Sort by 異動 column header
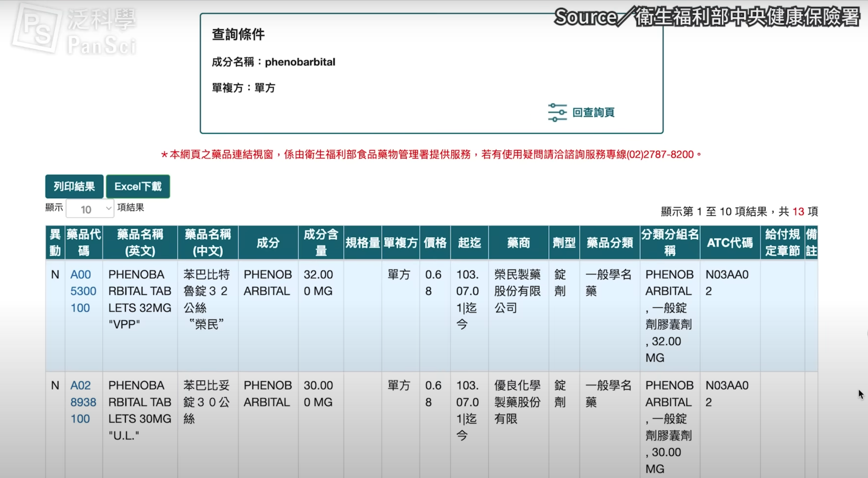 [55, 242]
